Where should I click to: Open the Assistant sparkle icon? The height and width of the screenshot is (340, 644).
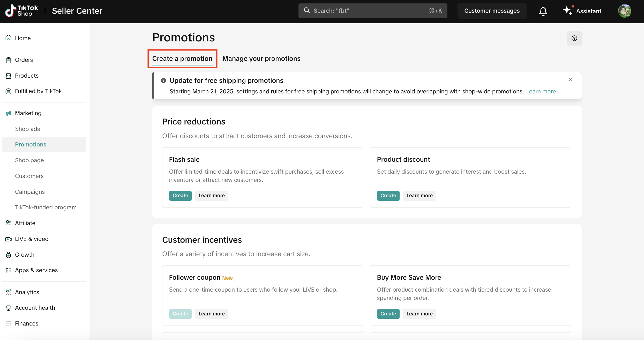pos(568,11)
